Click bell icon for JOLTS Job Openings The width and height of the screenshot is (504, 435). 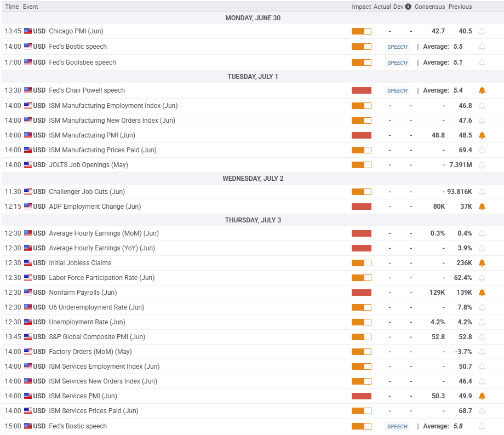click(482, 165)
